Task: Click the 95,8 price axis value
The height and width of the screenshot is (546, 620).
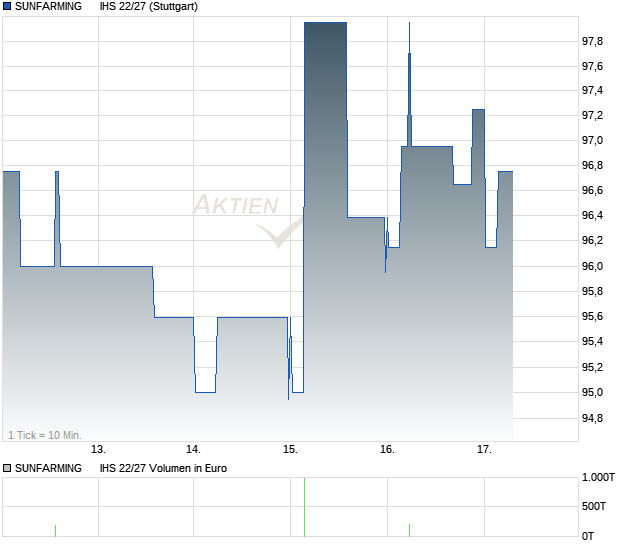Action: [x=592, y=291]
